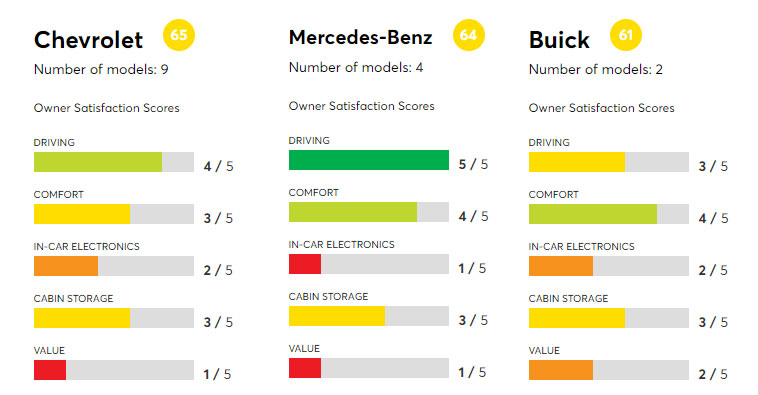Viewport: 758px width, 395px height.
Task: Click the Mercedes-Benz score badge 64
Action: (x=468, y=35)
